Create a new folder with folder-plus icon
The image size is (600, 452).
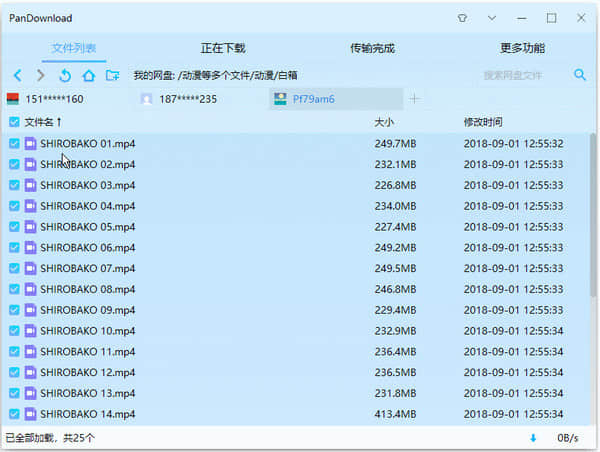[112, 75]
